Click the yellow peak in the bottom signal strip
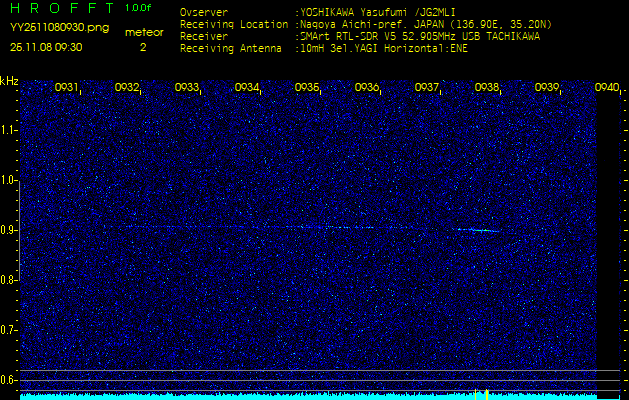This screenshot has width=629, height=400. (485, 394)
